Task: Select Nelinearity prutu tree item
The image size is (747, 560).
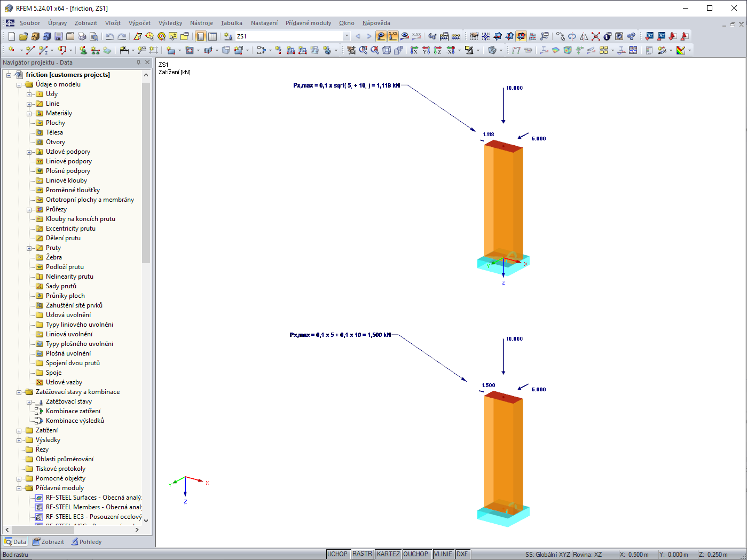Action: pyautogui.click(x=69, y=277)
